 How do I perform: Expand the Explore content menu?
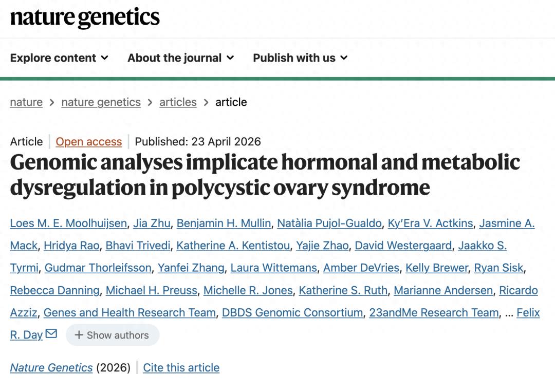[59, 58]
